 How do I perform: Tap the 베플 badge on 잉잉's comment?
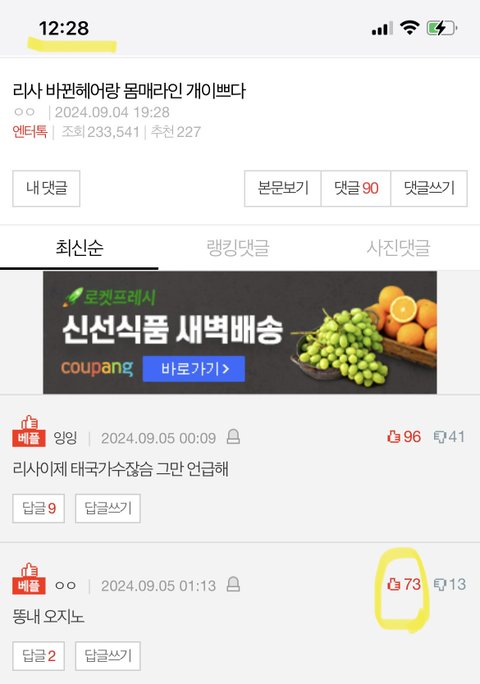(x=29, y=431)
